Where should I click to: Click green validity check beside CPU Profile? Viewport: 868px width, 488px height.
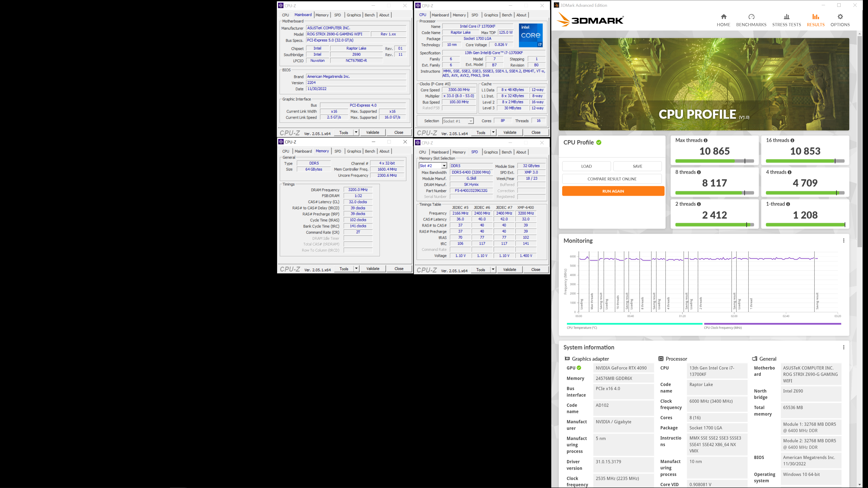599,143
